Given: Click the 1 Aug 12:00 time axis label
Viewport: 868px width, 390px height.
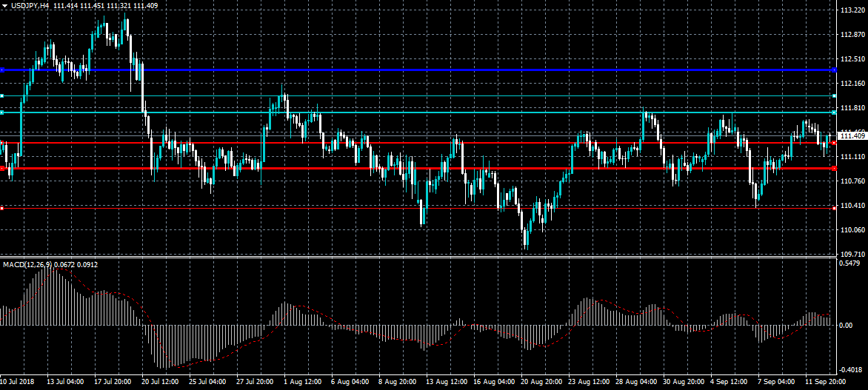Looking at the screenshot, I should (302, 382).
